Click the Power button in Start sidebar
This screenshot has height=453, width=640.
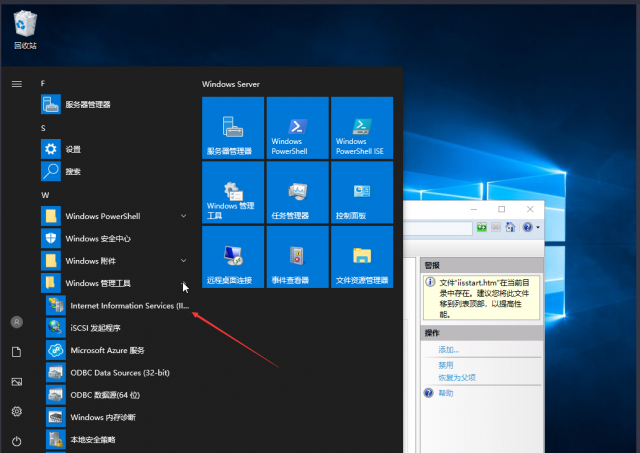(17, 441)
